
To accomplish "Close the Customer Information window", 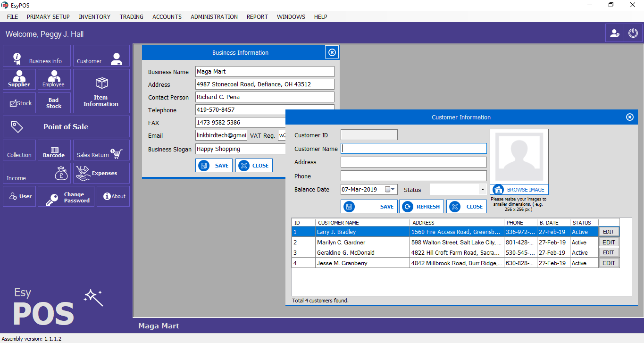I will [629, 117].
